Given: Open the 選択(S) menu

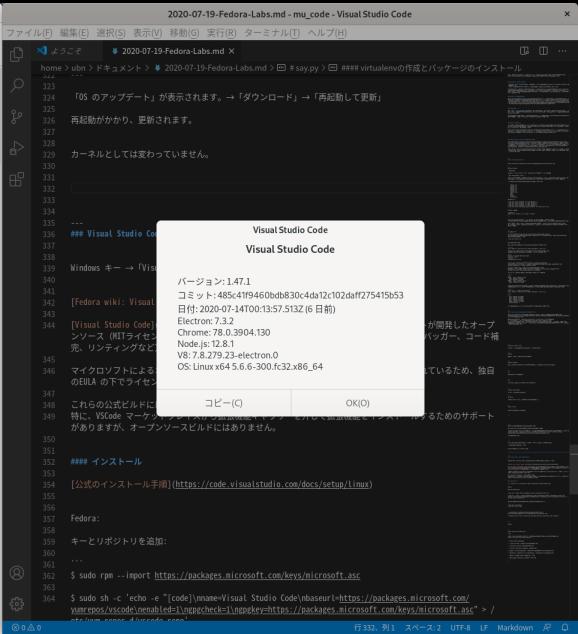Looking at the screenshot, I should (x=111, y=33).
